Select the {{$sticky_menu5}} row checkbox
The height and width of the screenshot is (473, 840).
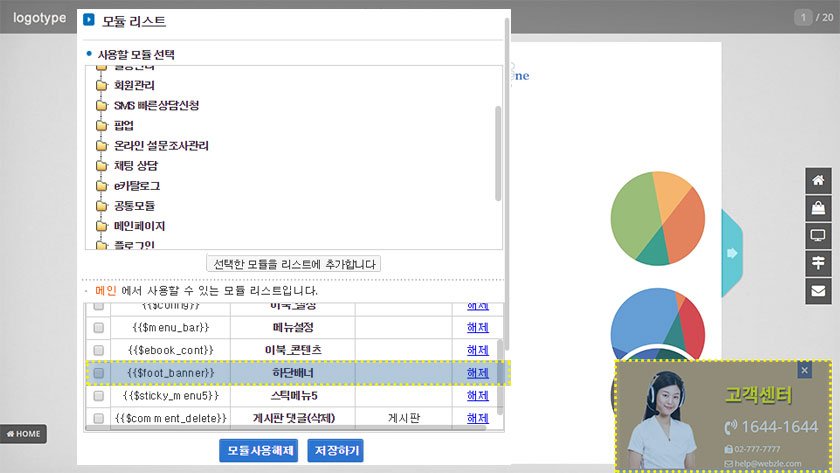tap(98, 396)
